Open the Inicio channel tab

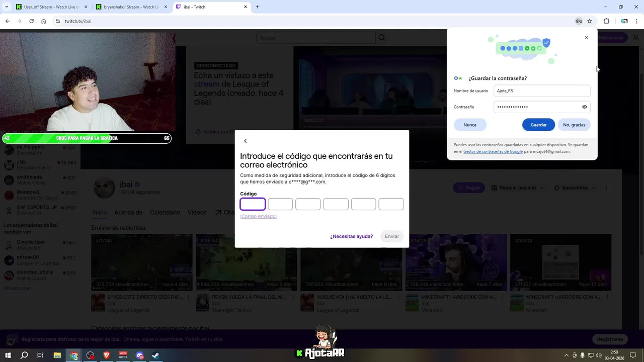(x=99, y=213)
